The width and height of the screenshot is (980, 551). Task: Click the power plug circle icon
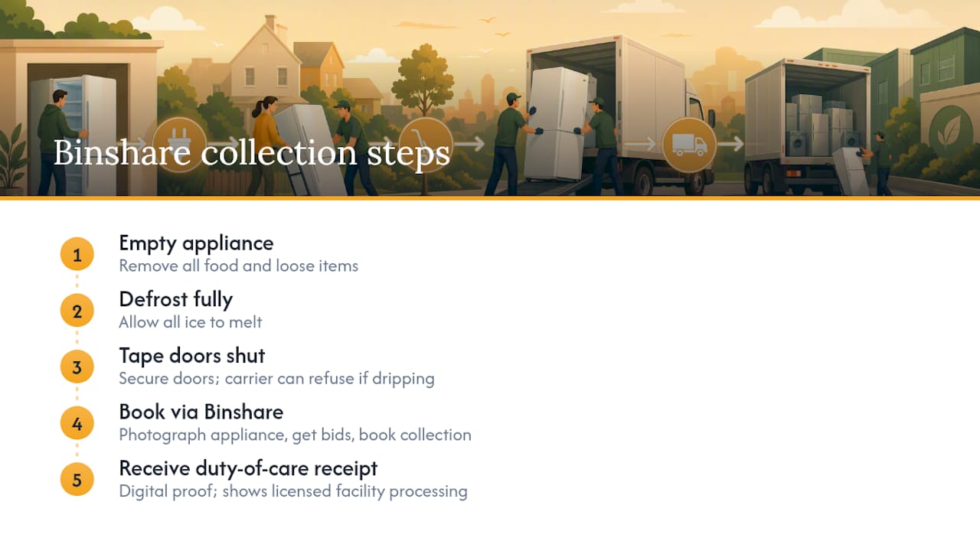179,144
